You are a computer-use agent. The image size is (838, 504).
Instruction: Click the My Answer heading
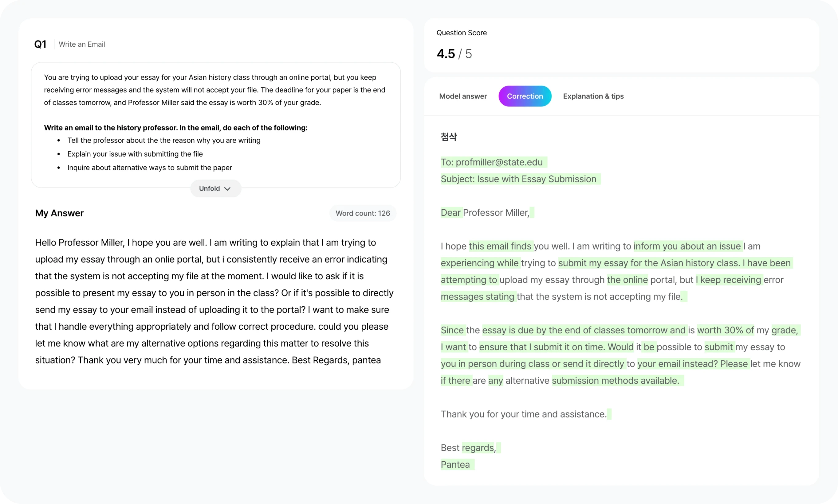coord(59,213)
